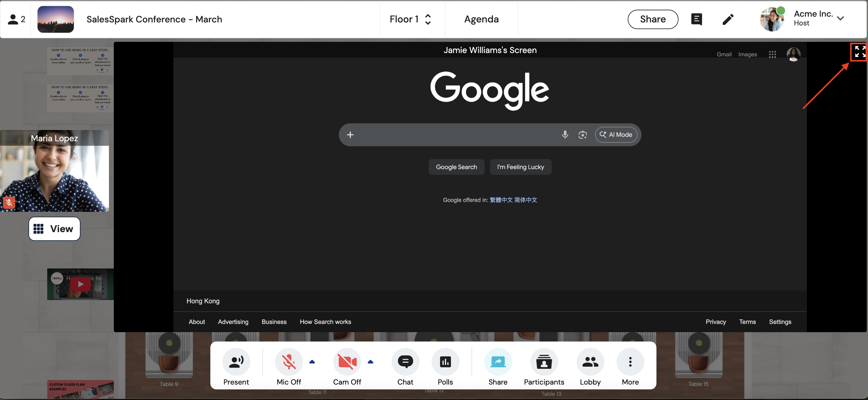Open the Participants list

(x=544, y=362)
